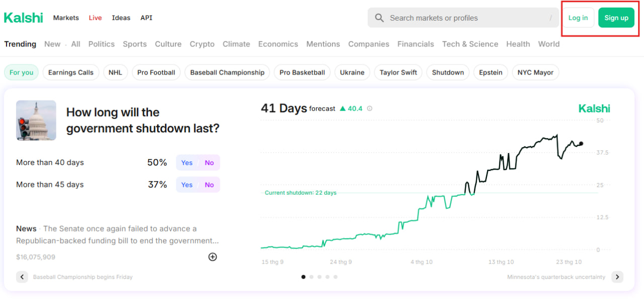Select No for More than 40 days
Image resolution: width=644 pixels, height=305 pixels.
[x=209, y=163]
